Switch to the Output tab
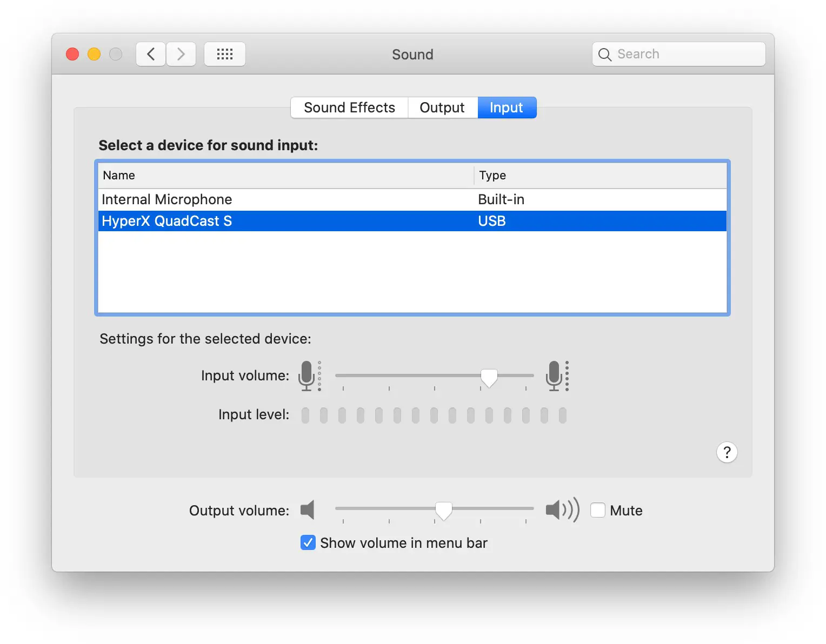Viewport: 826px width, 644px height. tap(442, 108)
